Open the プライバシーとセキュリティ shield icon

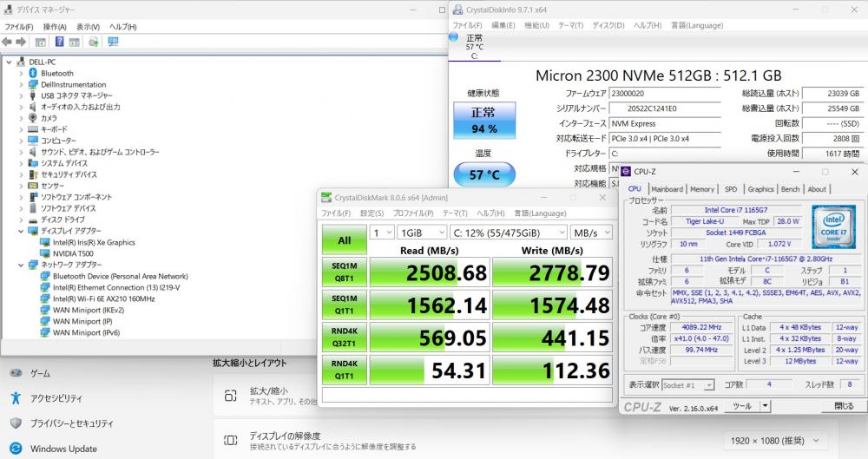[16, 423]
